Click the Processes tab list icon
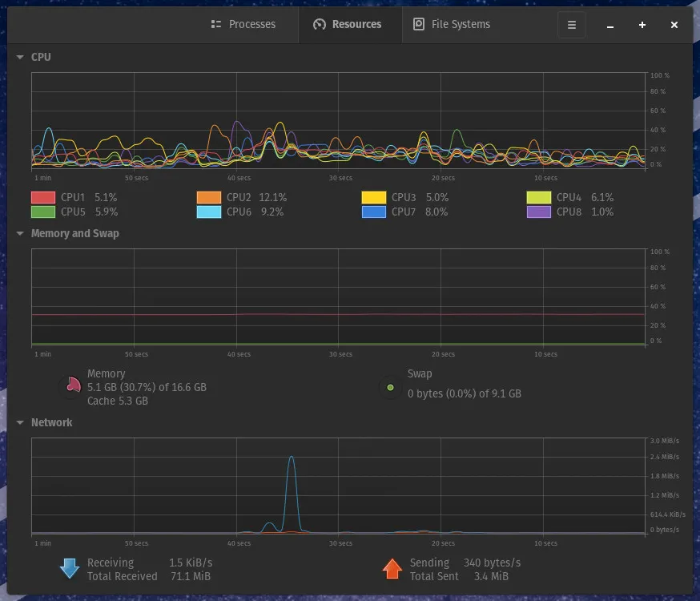This screenshot has height=601, width=700. (216, 24)
